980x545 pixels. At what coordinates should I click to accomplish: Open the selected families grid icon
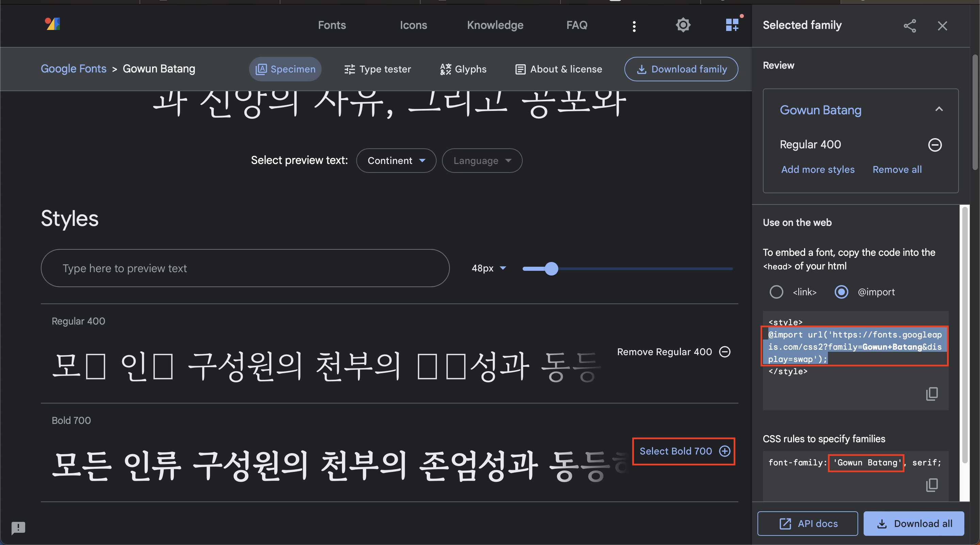pos(732,25)
